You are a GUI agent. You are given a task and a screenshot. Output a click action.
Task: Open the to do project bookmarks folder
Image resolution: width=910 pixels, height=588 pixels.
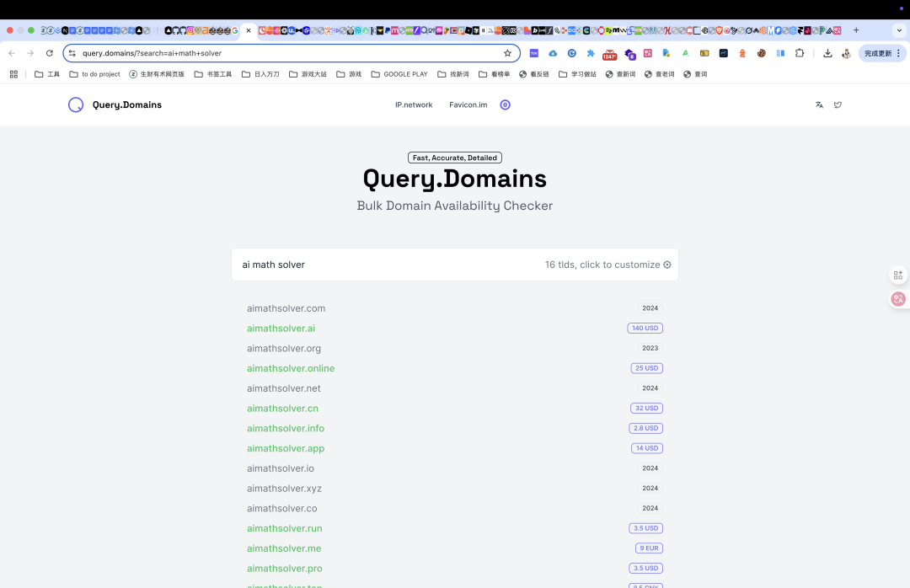[94, 74]
